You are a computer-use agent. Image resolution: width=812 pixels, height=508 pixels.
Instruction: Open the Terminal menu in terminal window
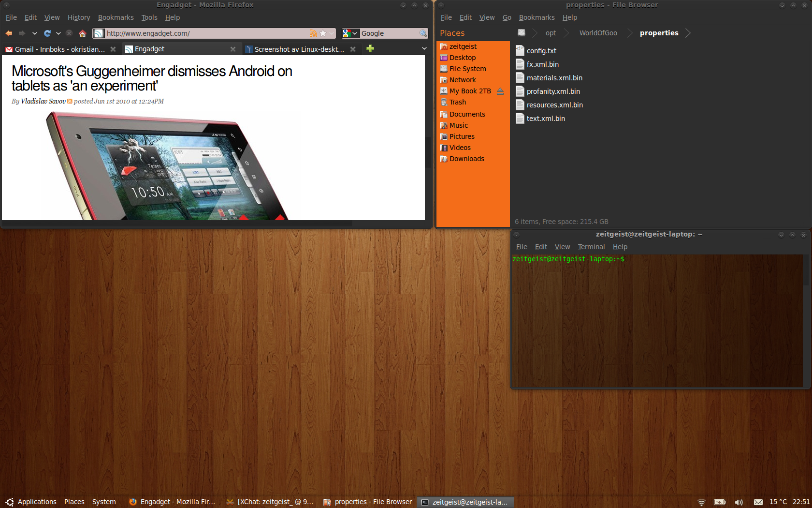(x=591, y=247)
